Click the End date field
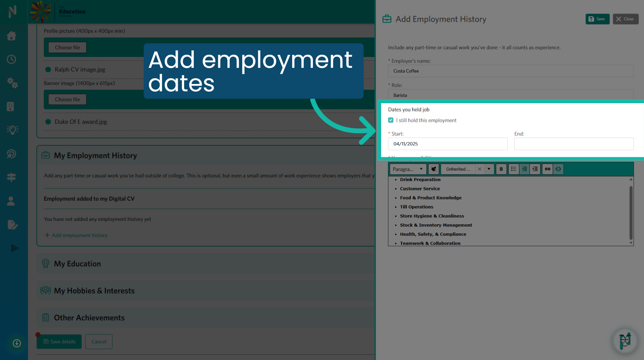The image size is (644, 360). tap(574, 144)
